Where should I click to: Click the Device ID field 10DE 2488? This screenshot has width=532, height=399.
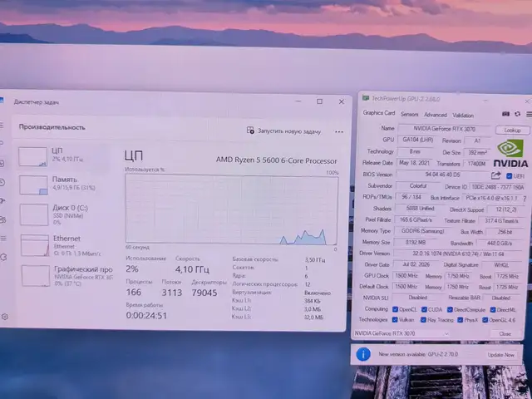tap(498, 187)
